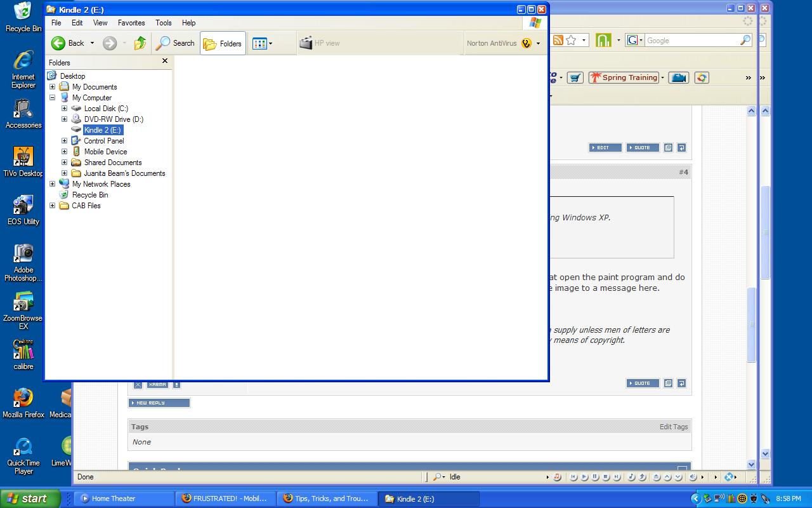Toggle the Folders pane button
This screenshot has height=508, width=812.
pyautogui.click(x=223, y=43)
